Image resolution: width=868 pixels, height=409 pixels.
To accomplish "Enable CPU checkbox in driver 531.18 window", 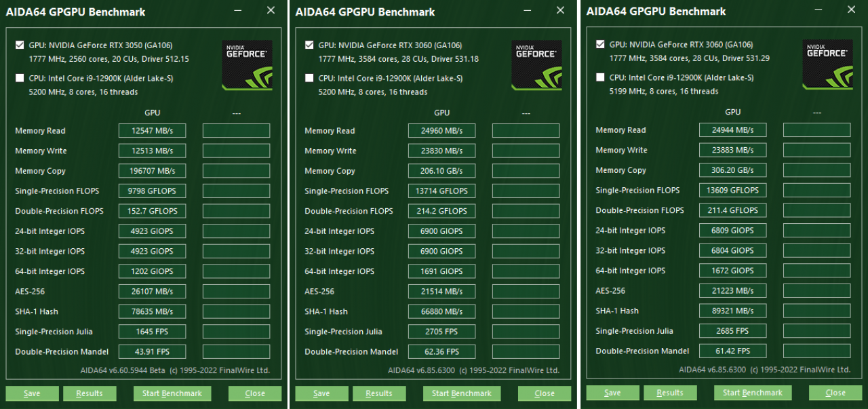I will click(x=310, y=78).
